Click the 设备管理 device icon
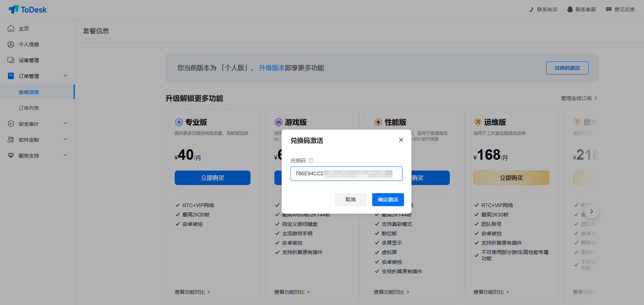This screenshot has width=644, height=305. pos(11,60)
